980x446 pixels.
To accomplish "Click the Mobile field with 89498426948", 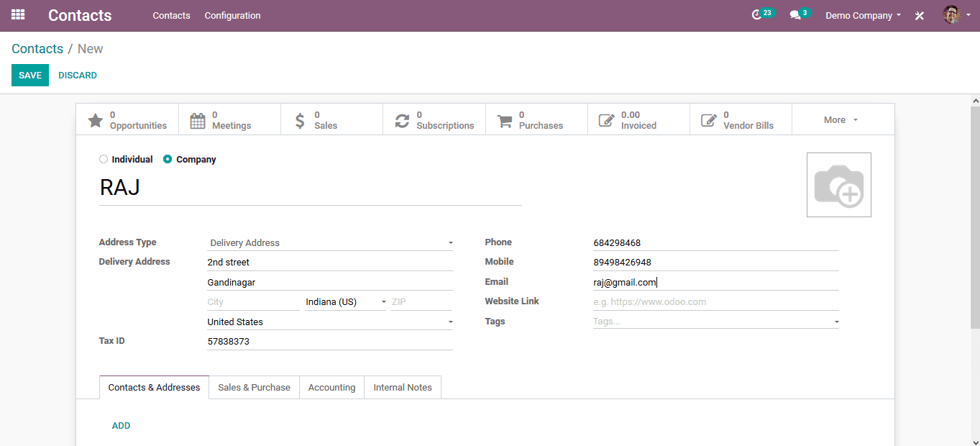I will 716,263.
